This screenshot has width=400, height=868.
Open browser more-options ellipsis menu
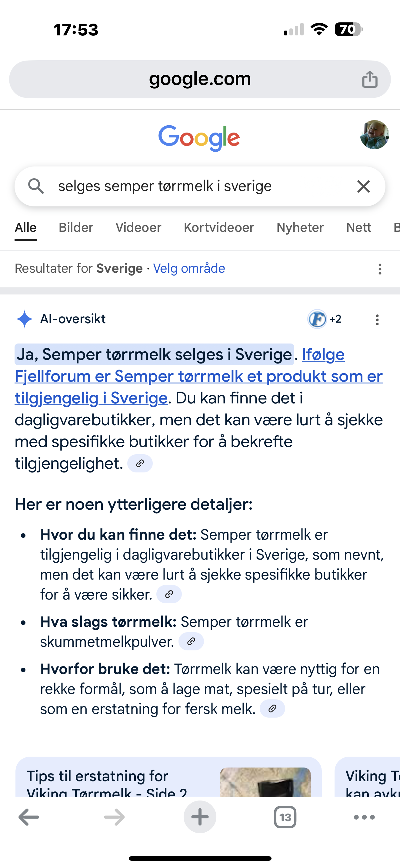pyautogui.click(x=364, y=817)
